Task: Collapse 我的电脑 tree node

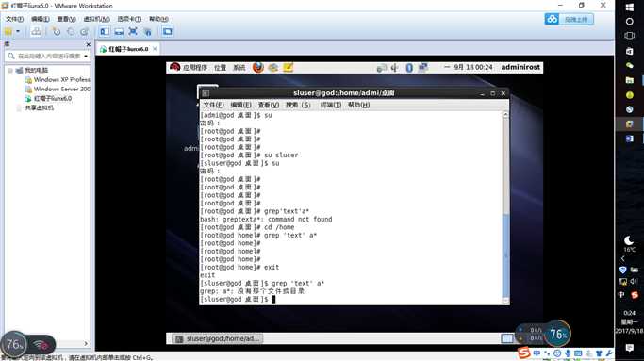Action: [x=10, y=71]
